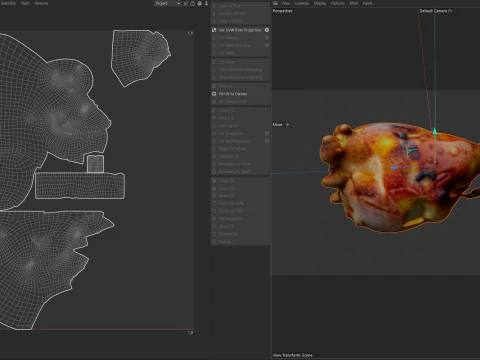Click the Paste UV command

pyautogui.click(x=227, y=188)
